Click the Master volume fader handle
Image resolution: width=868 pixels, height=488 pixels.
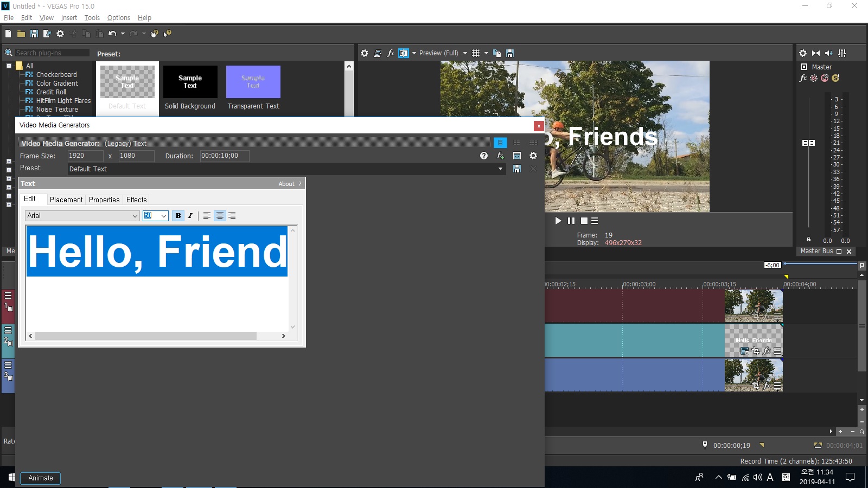coord(808,143)
